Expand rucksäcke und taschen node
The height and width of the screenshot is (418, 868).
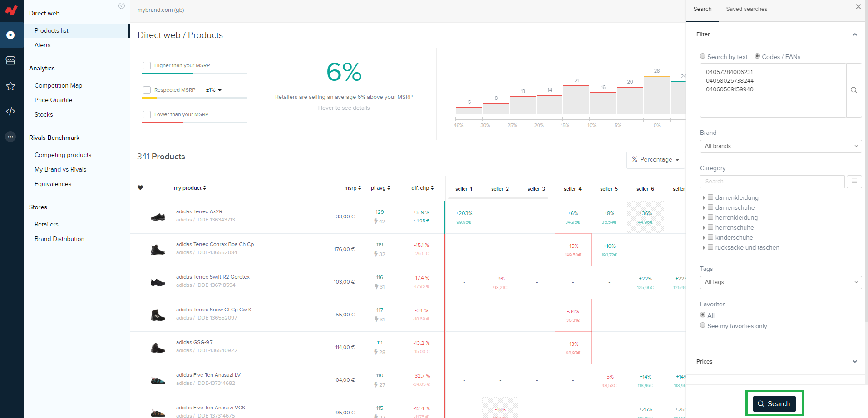pyautogui.click(x=704, y=248)
